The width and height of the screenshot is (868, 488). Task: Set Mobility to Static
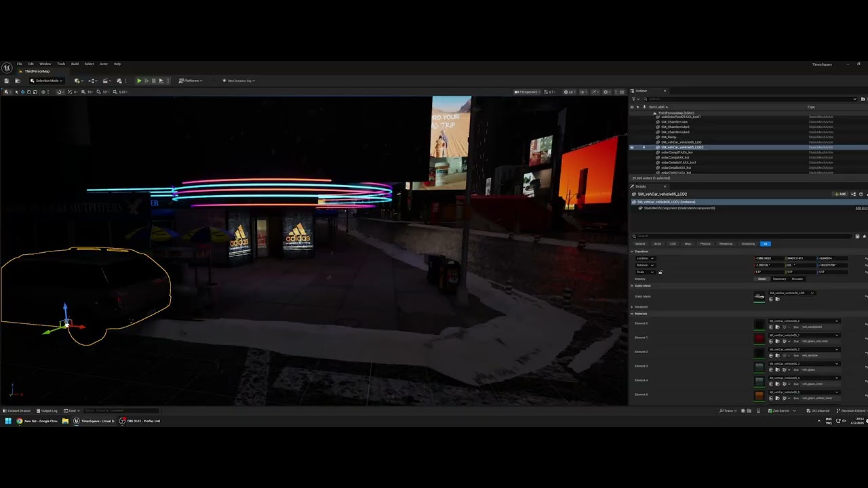(762, 279)
